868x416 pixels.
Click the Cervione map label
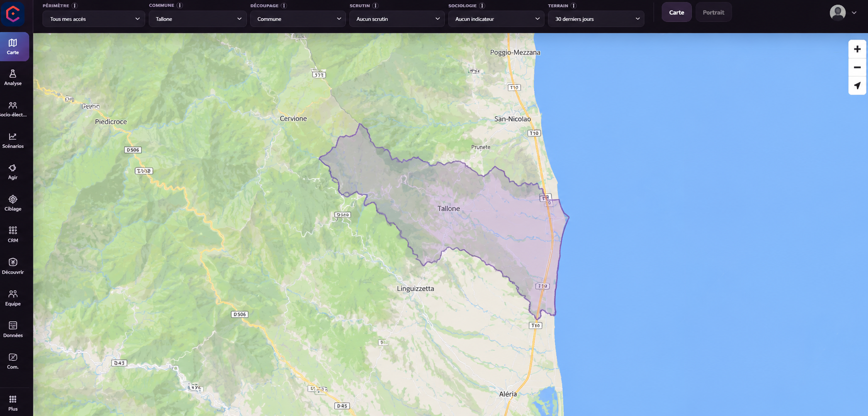293,118
